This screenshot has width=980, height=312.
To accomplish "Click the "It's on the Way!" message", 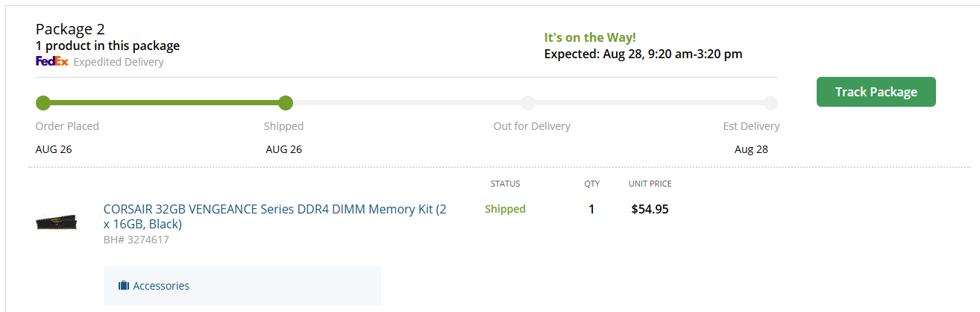I will (590, 37).
